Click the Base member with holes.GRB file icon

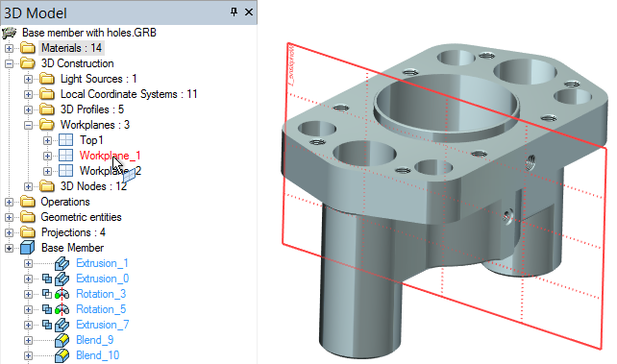(10, 33)
